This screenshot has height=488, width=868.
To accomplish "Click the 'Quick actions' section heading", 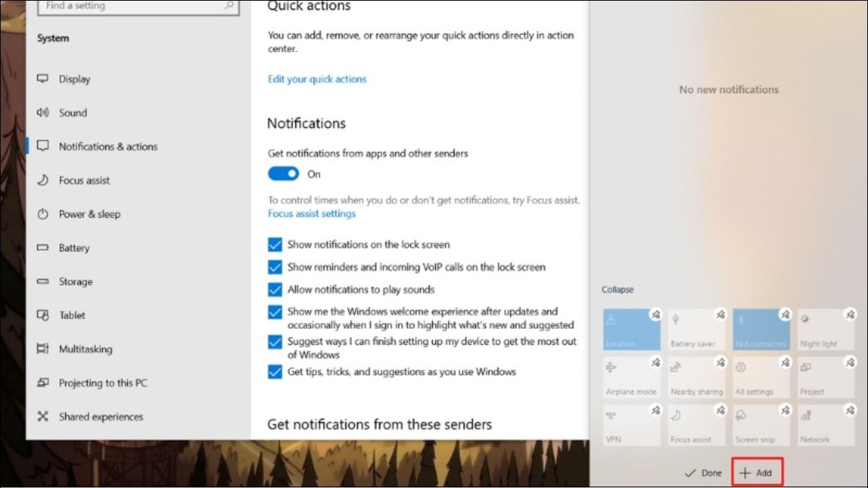I will (x=309, y=7).
